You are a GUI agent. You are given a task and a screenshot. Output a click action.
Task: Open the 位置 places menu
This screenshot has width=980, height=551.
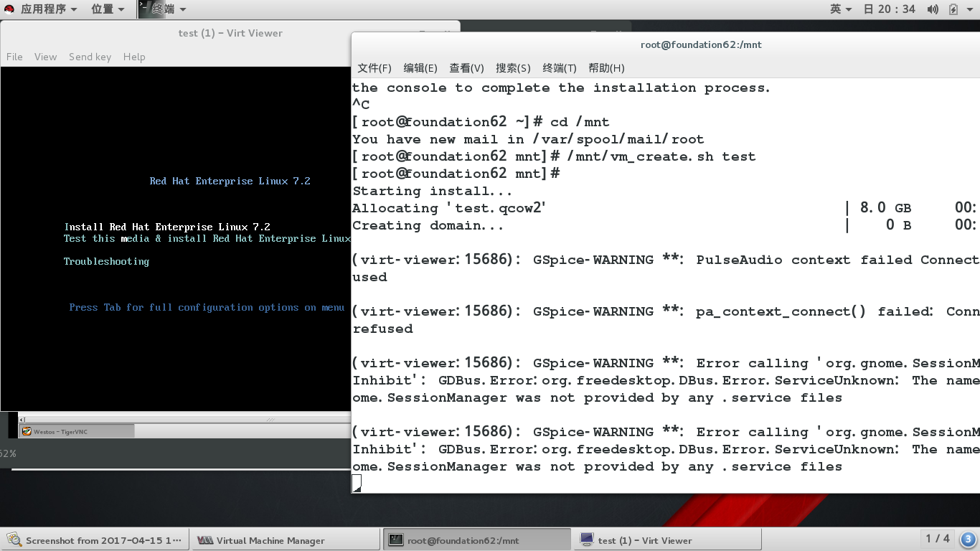point(108,9)
